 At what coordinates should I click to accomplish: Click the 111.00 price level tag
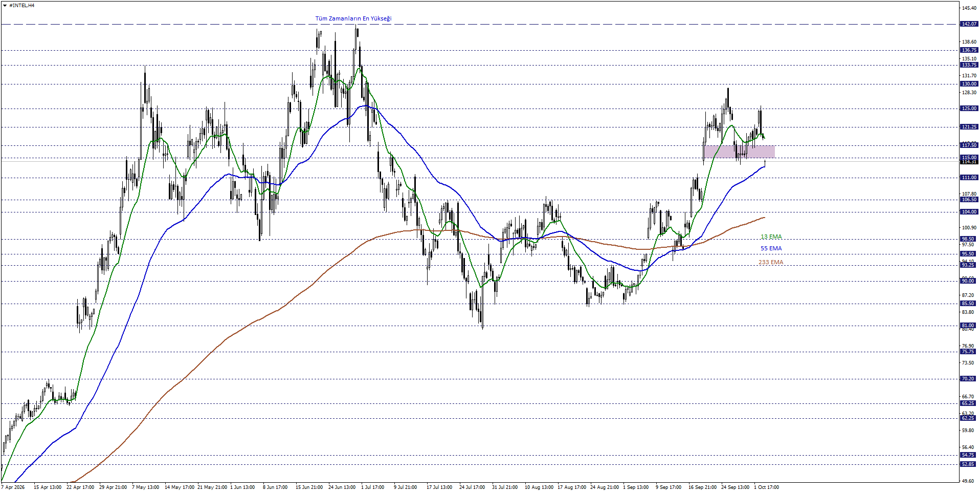(x=969, y=178)
